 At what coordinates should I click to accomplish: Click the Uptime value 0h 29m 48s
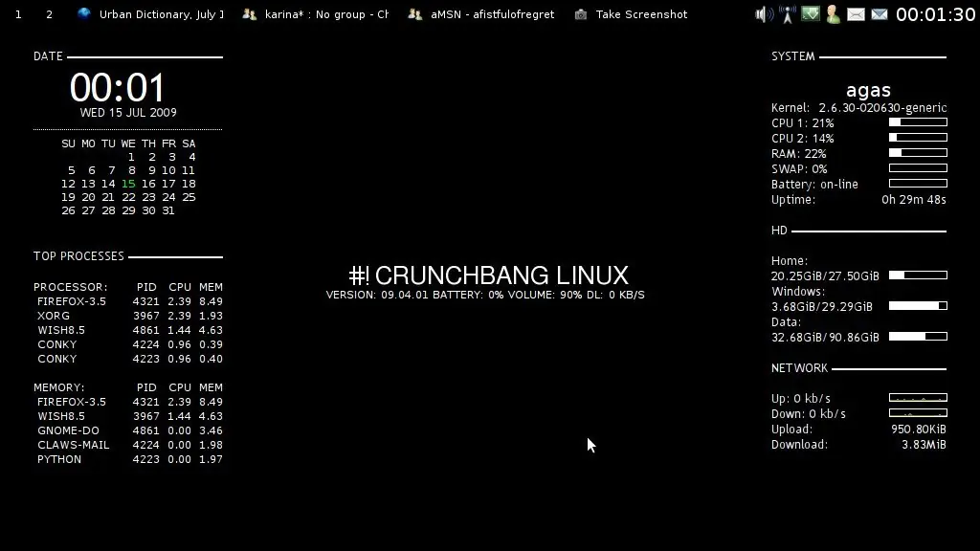(x=914, y=200)
